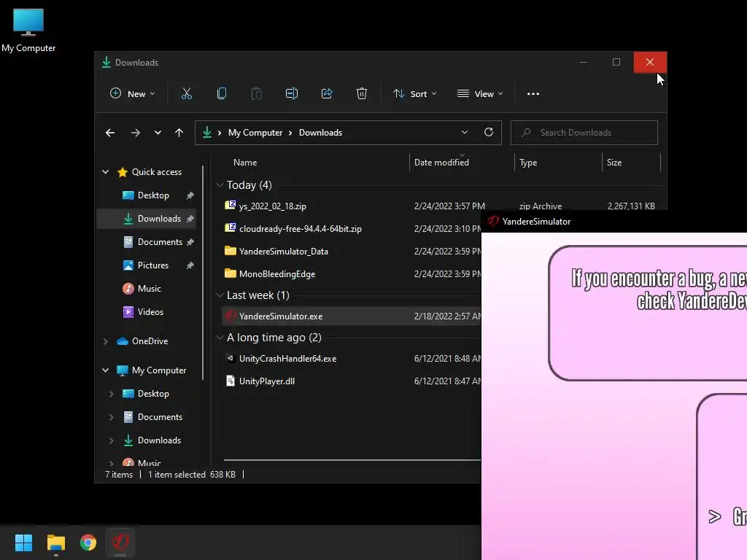
Task: Sort by the Type column header
Action: click(x=528, y=163)
